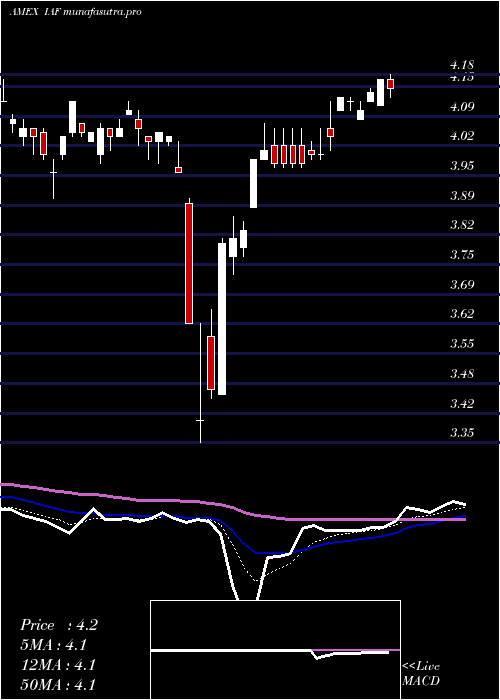Click the 'Price : 4.2' readout
Viewport: 500px width, 700px height.
[58, 625]
